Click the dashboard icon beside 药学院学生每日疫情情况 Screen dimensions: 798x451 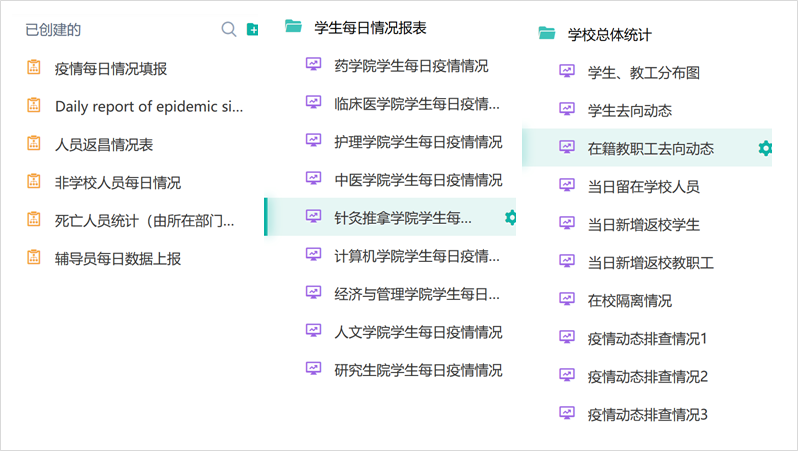tap(314, 64)
